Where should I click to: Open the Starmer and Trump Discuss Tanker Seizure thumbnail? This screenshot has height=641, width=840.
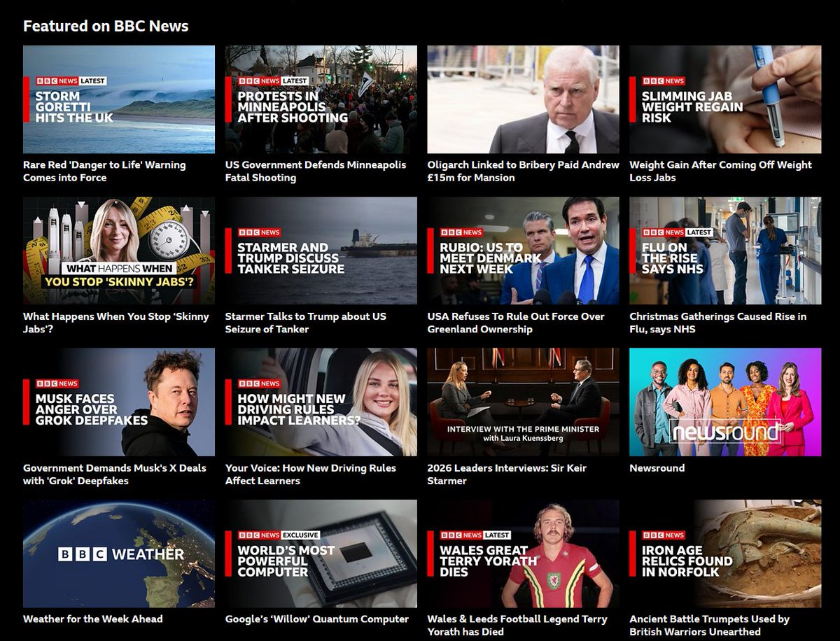pos(321,251)
